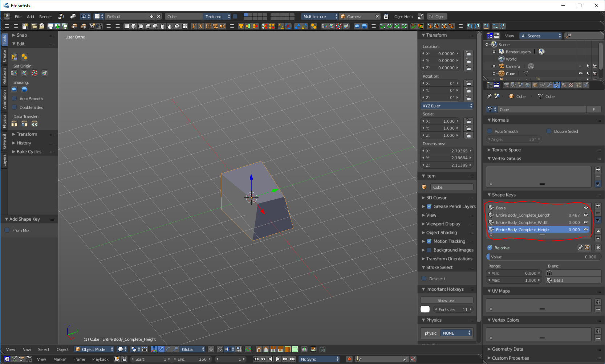Image resolution: width=605 pixels, height=364 pixels.
Task: Switch to the Create tab
Action: click(x=4, y=56)
